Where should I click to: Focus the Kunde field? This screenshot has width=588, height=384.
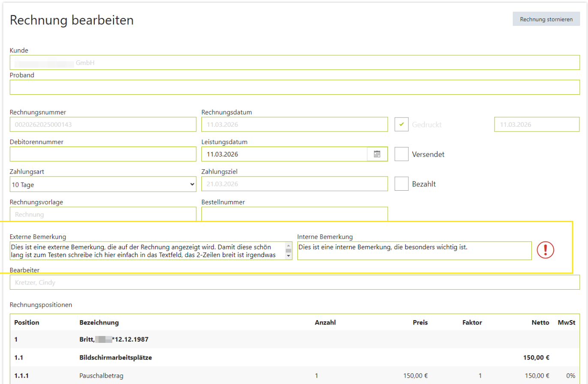coord(295,63)
